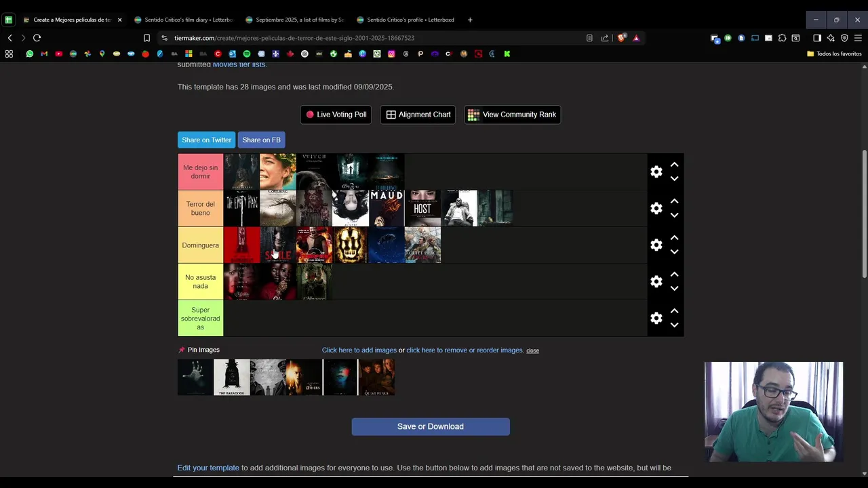This screenshot has height=488, width=868.
Task: Open the WhatsApp bookmark
Action: [x=30, y=54]
